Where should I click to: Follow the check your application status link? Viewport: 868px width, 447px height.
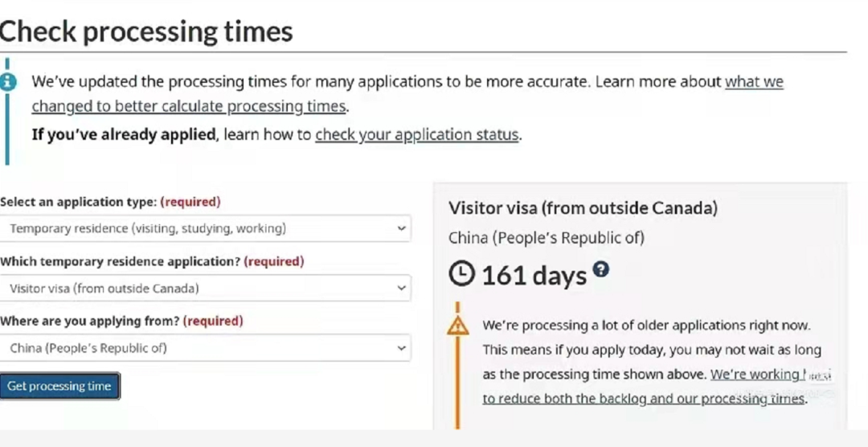pos(416,134)
